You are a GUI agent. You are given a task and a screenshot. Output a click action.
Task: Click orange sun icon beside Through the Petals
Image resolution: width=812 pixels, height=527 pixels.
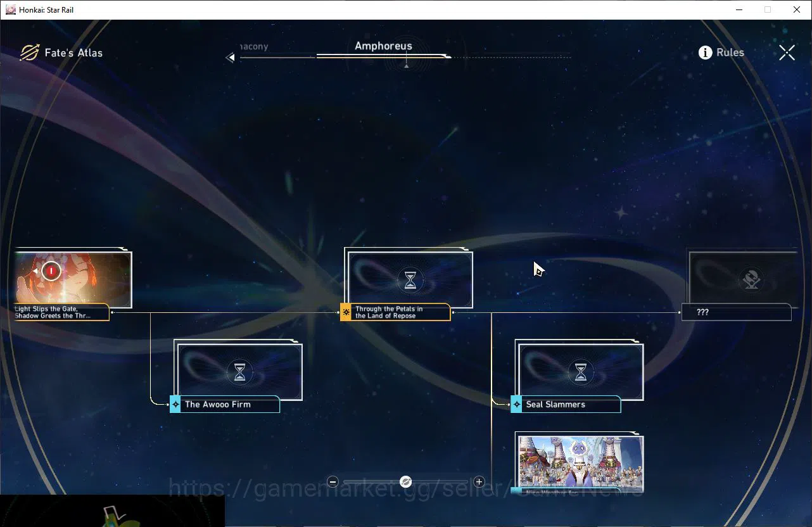coord(346,312)
